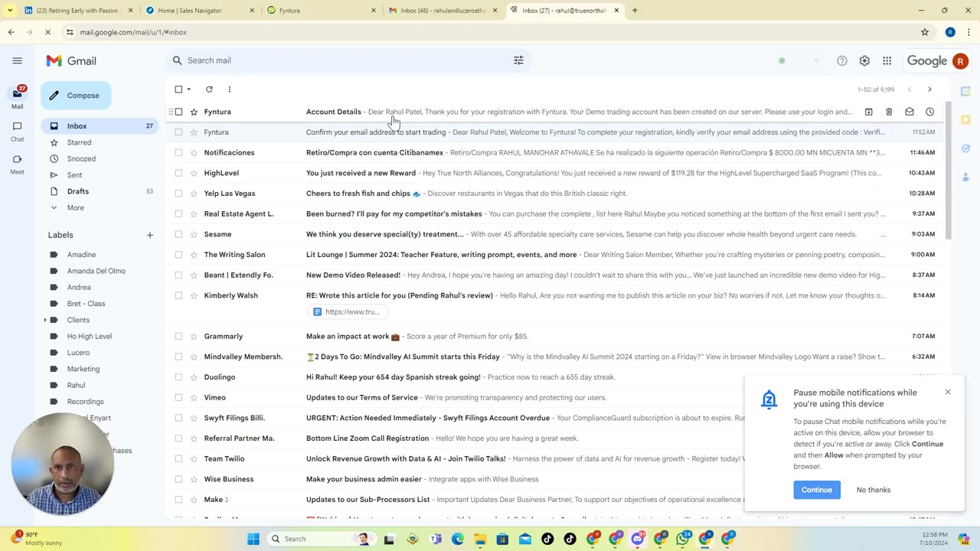Open the select dropdown arrow next to the checkbox
The height and width of the screenshot is (551, 980).
pyautogui.click(x=189, y=90)
